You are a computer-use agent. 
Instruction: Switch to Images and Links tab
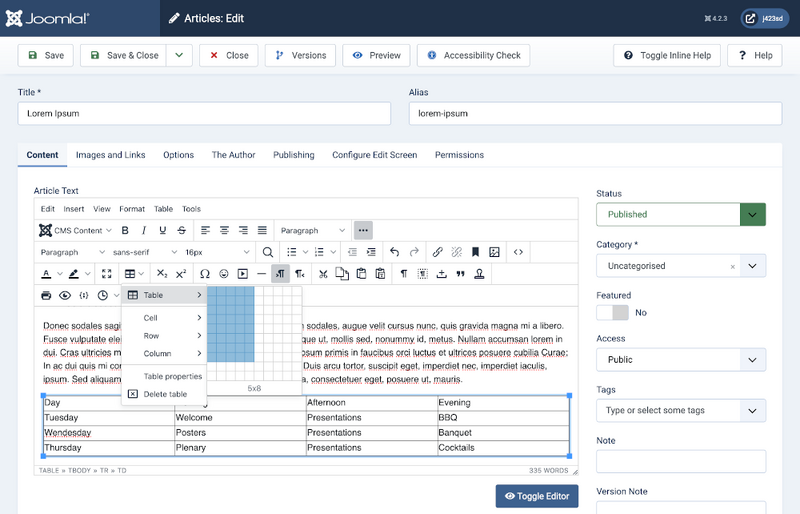click(111, 155)
